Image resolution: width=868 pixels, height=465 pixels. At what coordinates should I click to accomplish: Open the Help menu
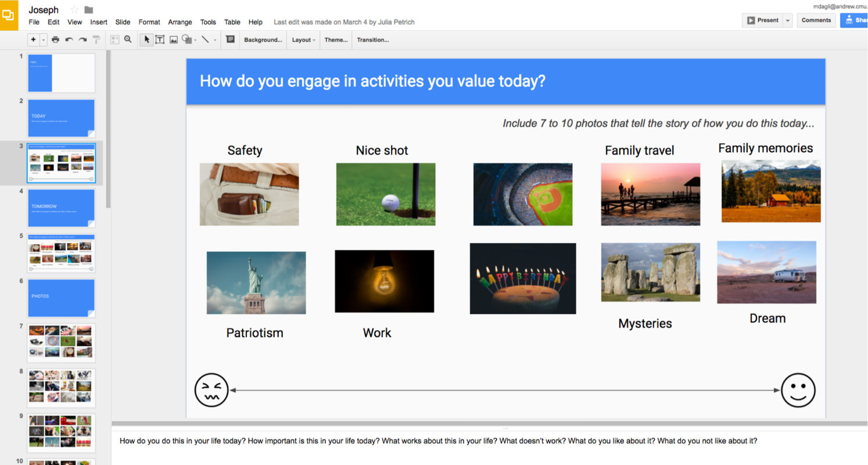pos(256,22)
